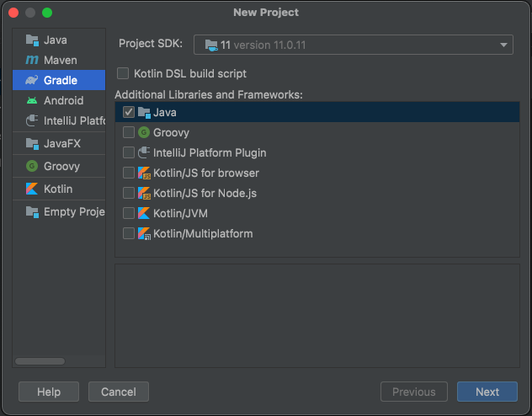
Task: Click the green Groovy icon in sidebar
Action: (x=32, y=166)
